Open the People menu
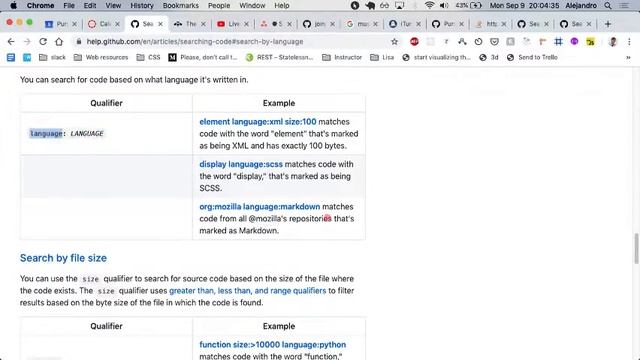Viewport: 640px width, 360px height. 219,6
